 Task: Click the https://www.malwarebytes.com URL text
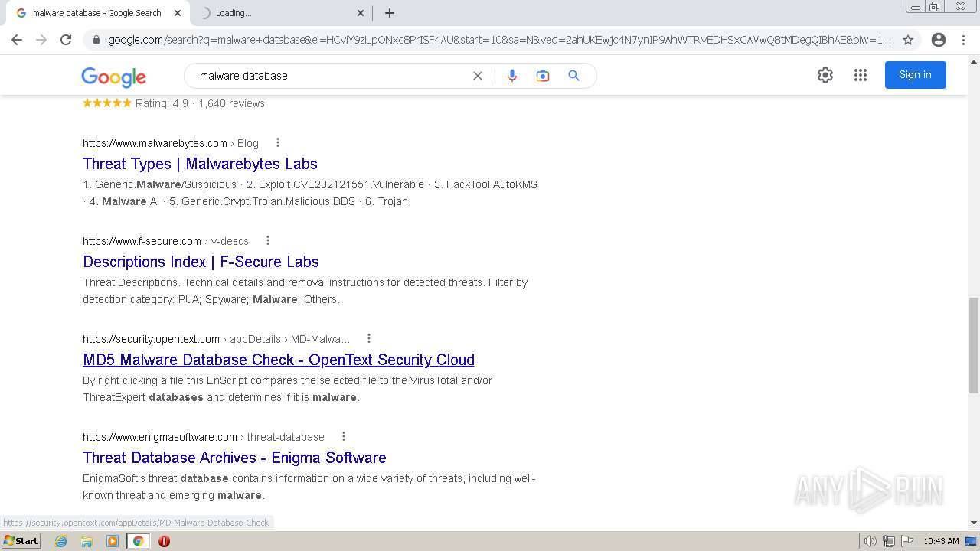pyautogui.click(x=155, y=143)
